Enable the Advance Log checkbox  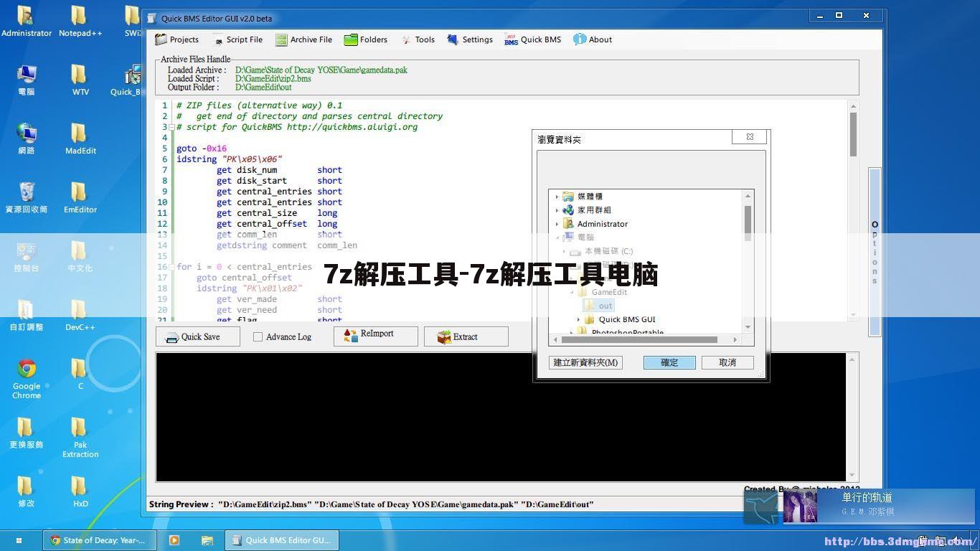pyautogui.click(x=258, y=336)
